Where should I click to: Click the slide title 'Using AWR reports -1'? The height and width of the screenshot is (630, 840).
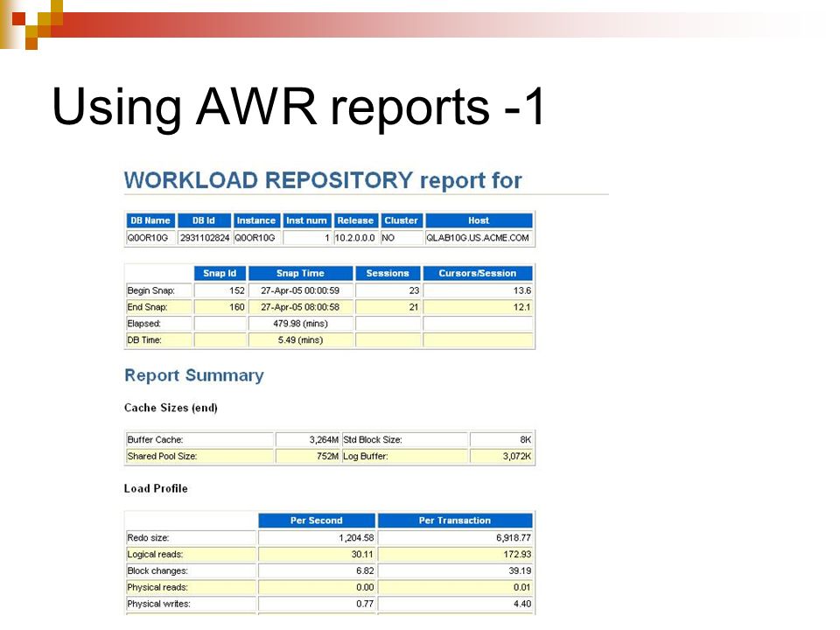point(298,107)
